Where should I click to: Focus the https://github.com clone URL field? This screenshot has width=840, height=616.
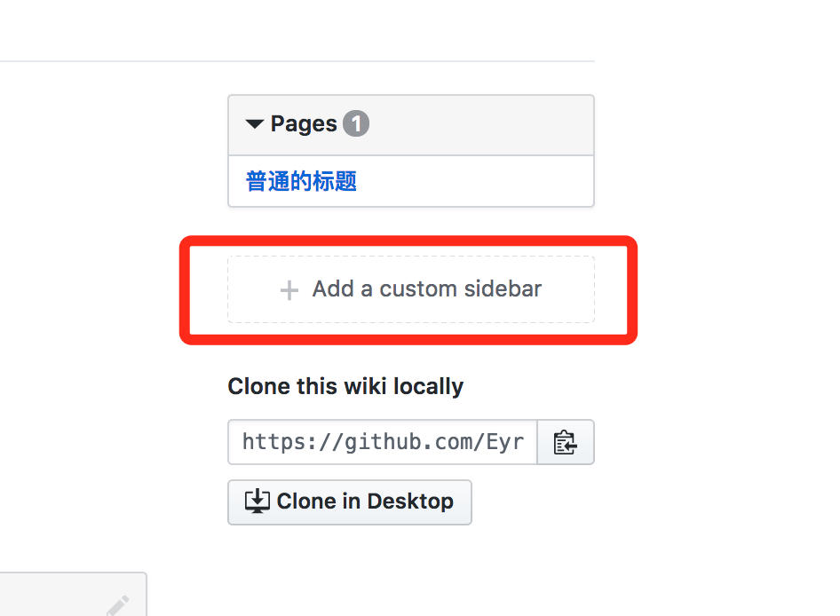click(x=383, y=442)
